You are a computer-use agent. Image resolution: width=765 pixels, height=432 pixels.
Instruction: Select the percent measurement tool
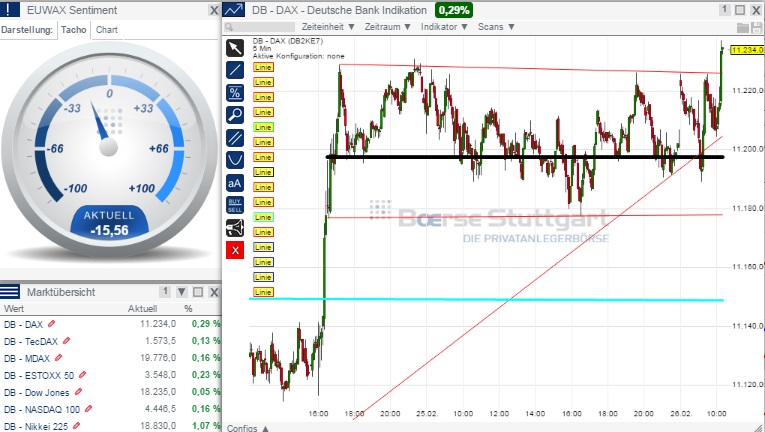click(x=235, y=93)
